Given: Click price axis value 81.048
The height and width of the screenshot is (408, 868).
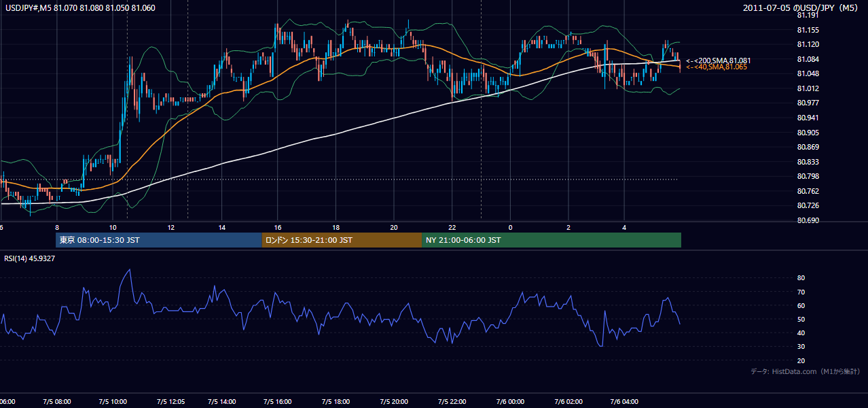Looking at the screenshot, I should point(808,73).
